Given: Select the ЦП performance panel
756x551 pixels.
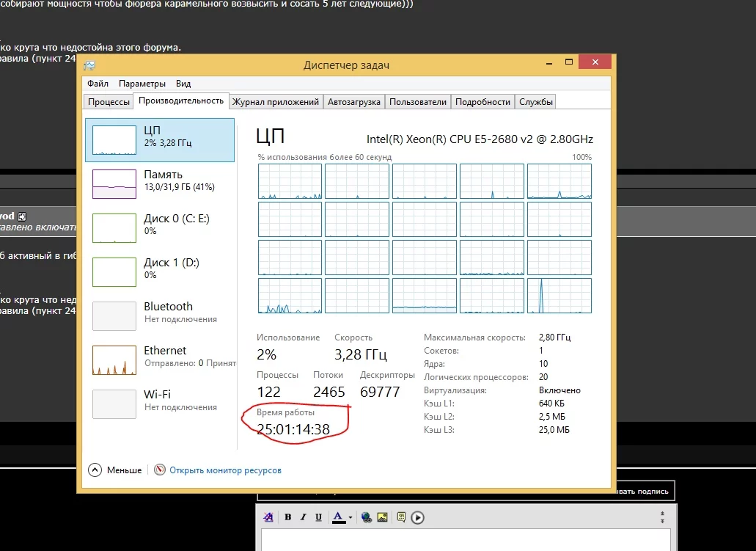Looking at the screenshot, I should [160, 140].
